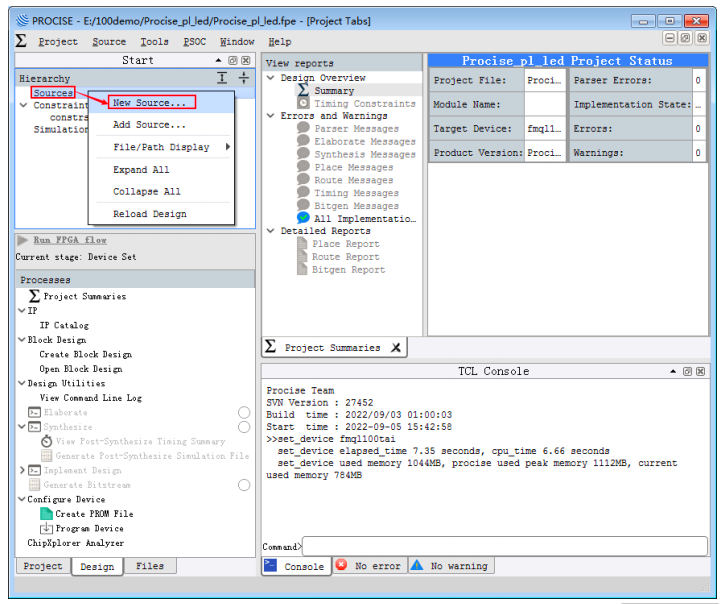This screenshot has height=604, width=721.
Task: Open the Source menu
Action: (x=109, y=42)
